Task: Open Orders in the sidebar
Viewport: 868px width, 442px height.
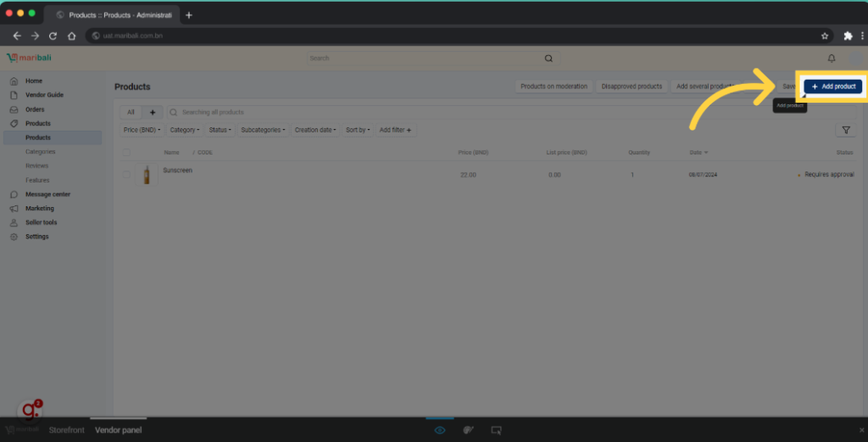Action: (x=35, y=109)
